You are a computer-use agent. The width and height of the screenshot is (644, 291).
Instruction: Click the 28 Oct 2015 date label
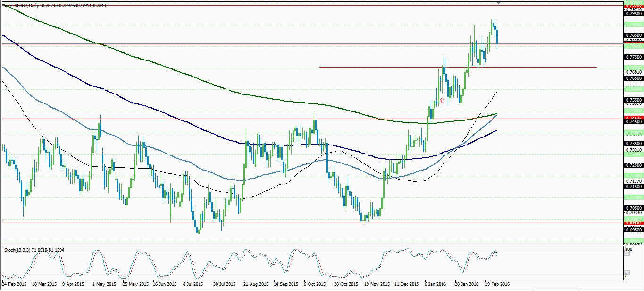coord(345,285)
